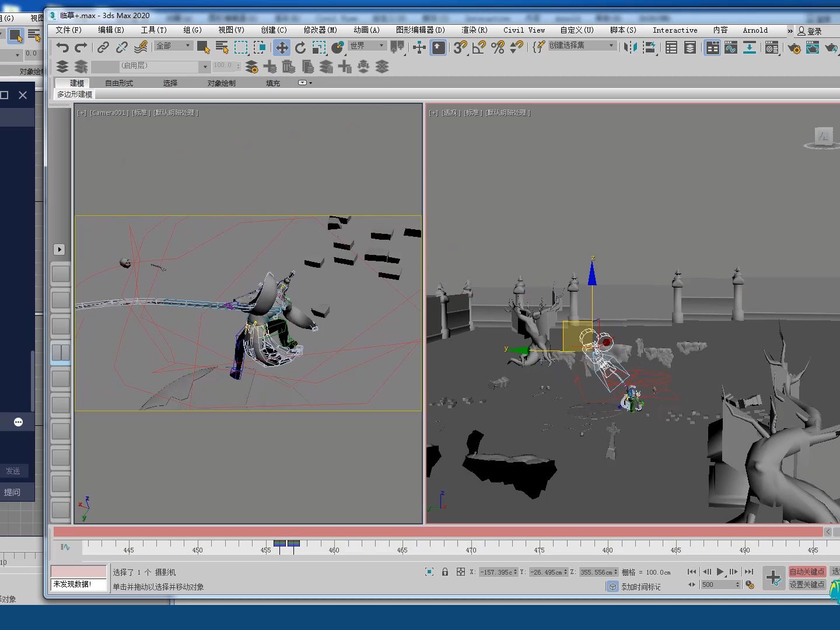Activate Select and Scale tool
Viewport: 840px width, 630px height.
(319, 47)
